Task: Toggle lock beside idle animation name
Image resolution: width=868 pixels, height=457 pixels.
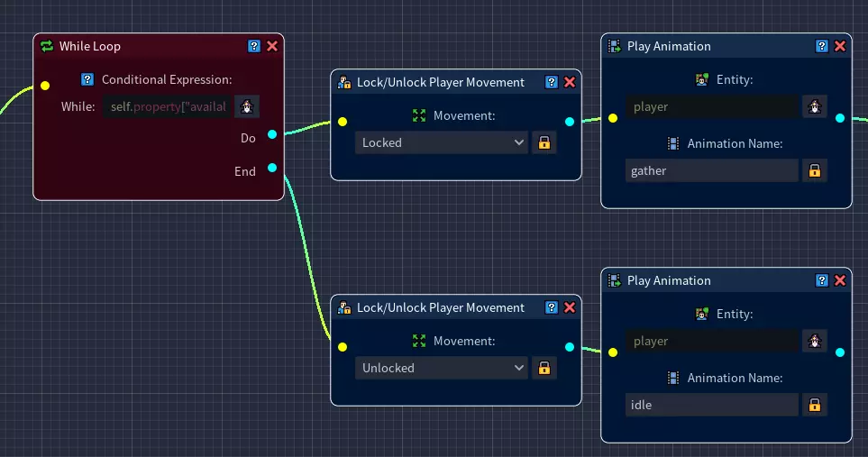Action: [x=814, y=405]
